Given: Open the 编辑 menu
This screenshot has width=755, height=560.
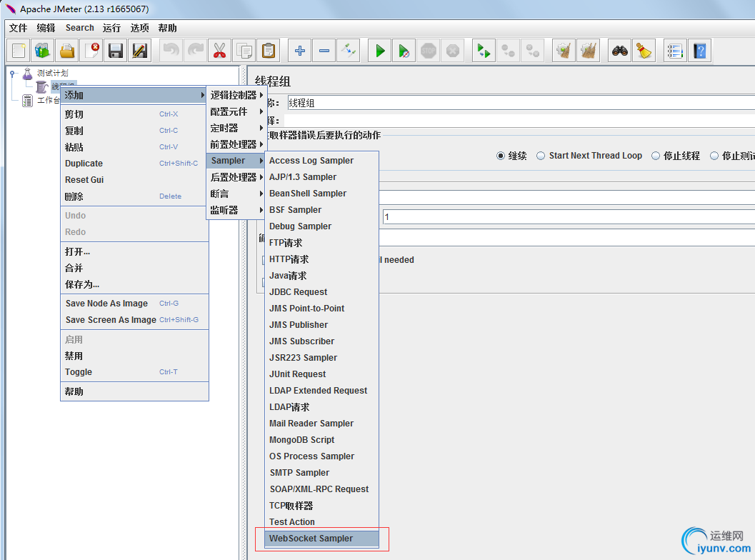Looking at the screenshot, I should [46, 28].
